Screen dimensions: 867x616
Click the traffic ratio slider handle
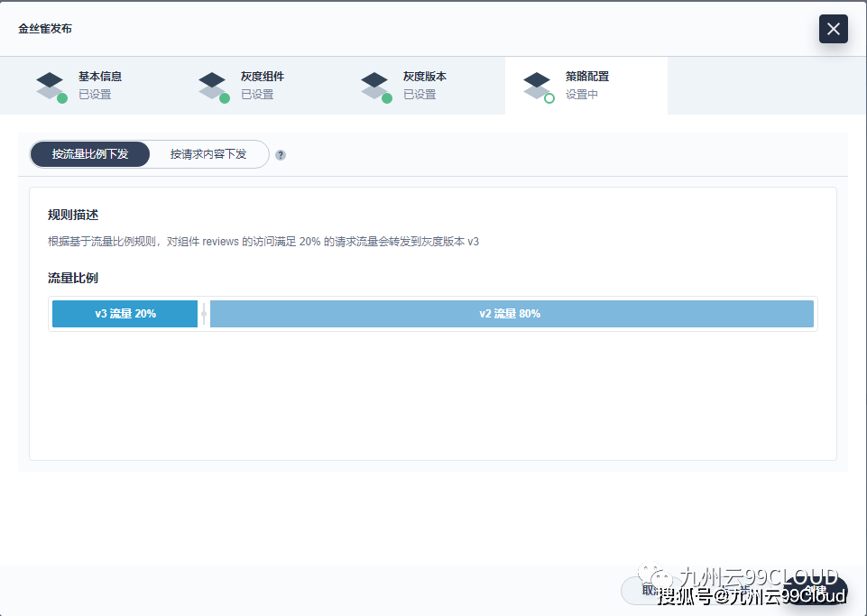pos(204,314)
